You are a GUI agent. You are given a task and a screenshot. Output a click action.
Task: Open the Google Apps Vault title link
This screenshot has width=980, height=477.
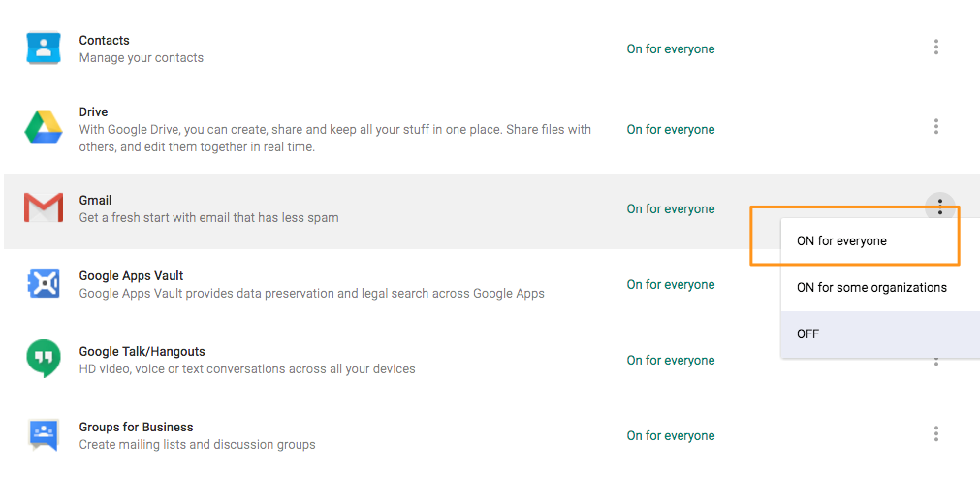pyautogui.click(x=131, y=275)
